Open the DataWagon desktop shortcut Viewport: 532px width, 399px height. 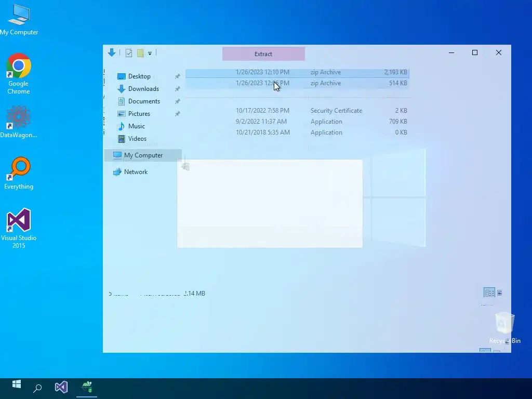coord(19,122)
